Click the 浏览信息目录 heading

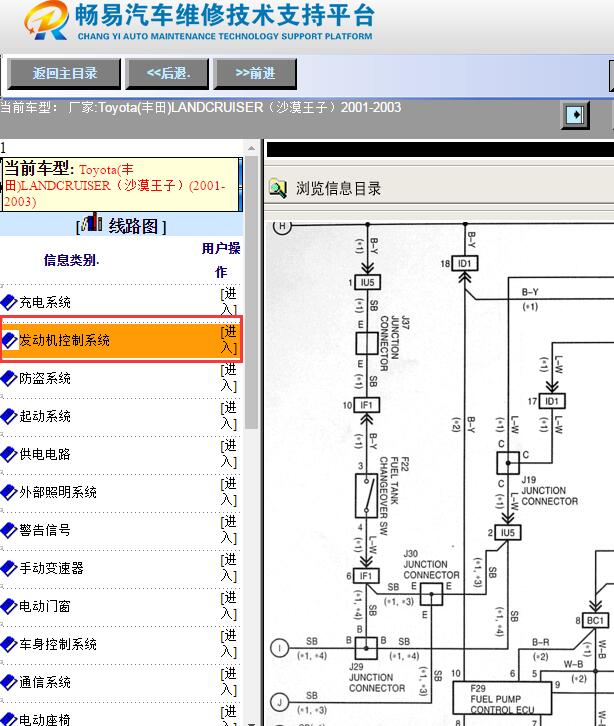[x=338, y=188]
